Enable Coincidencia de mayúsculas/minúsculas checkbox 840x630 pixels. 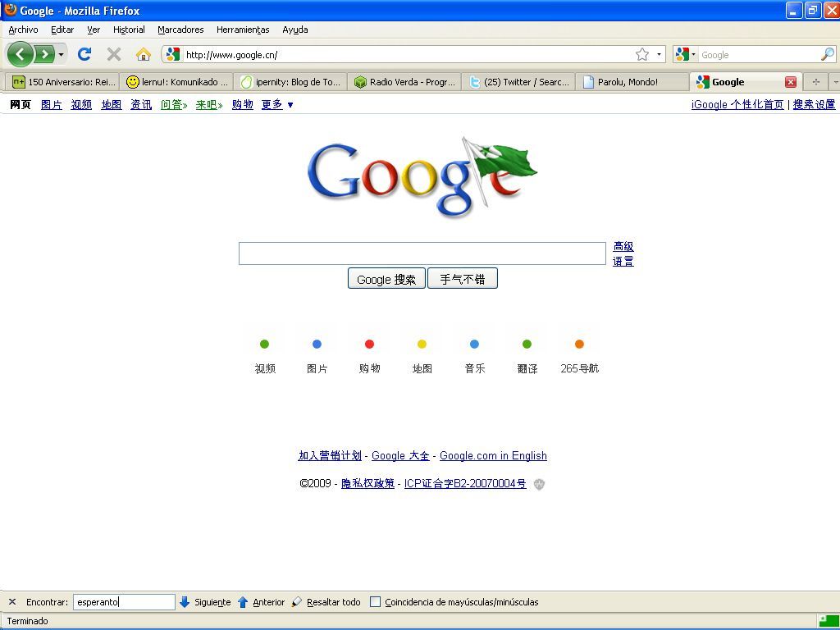[x=375, y=602]
